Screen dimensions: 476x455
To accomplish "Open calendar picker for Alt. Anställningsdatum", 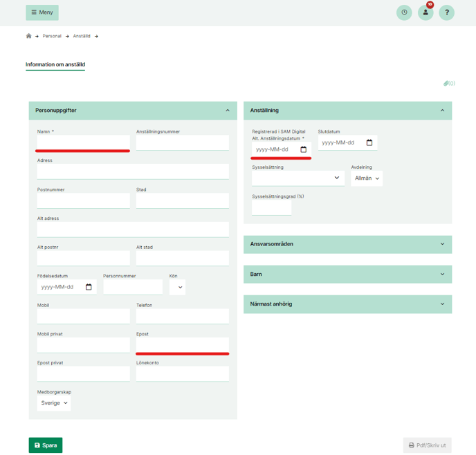I will click(303, 149).
